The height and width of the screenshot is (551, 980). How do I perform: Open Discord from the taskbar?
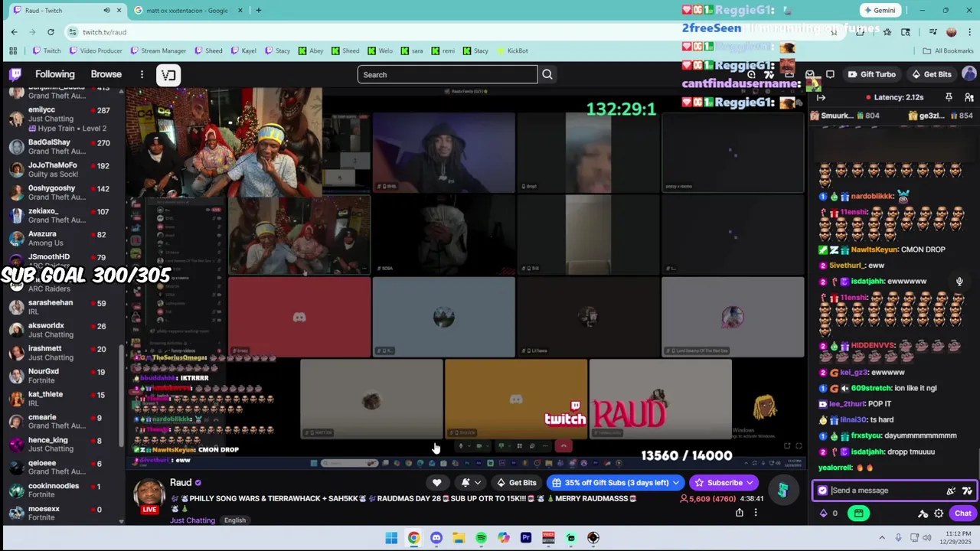436,538
